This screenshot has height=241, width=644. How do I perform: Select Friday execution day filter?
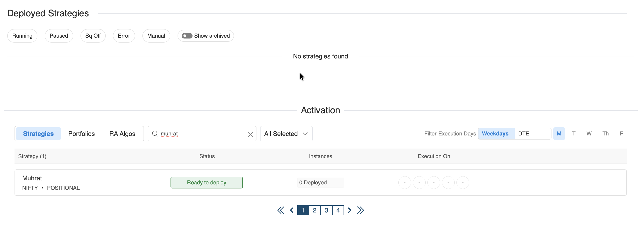point(621,134)
